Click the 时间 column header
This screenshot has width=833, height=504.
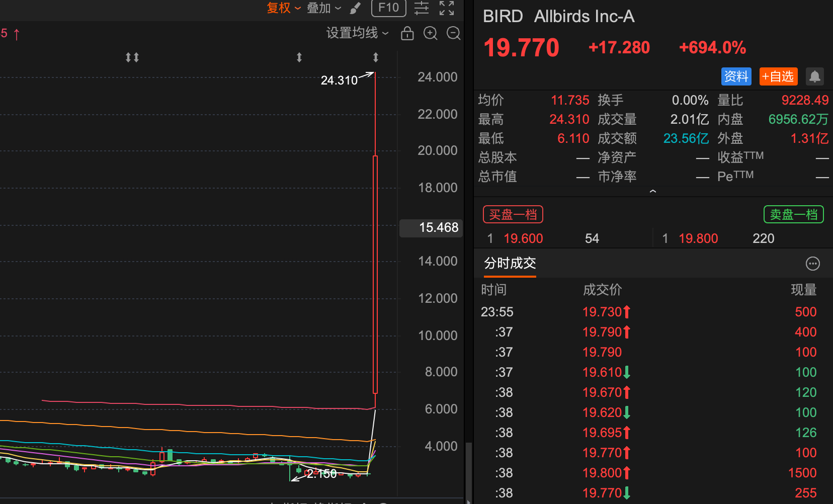(494, 290)
